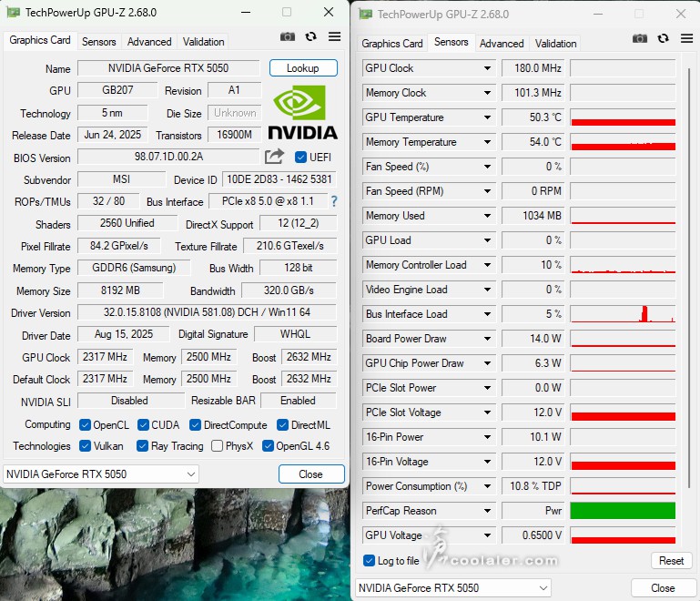Click the screenshot camera icon in left GPU-Z window

288,36
